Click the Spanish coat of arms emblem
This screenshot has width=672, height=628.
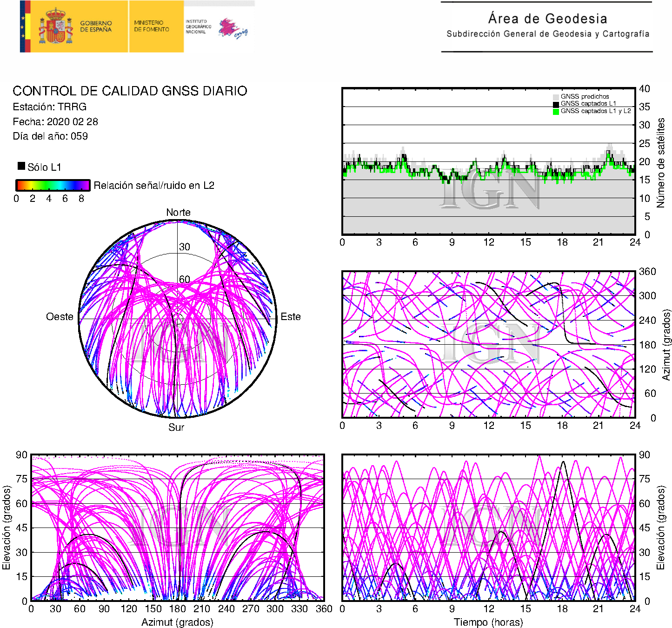[55, 27]
